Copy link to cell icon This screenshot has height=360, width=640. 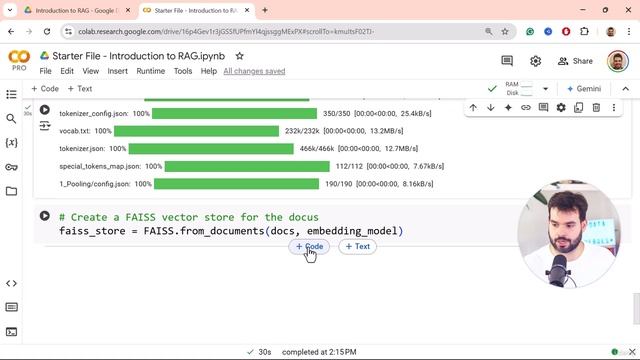526,108
